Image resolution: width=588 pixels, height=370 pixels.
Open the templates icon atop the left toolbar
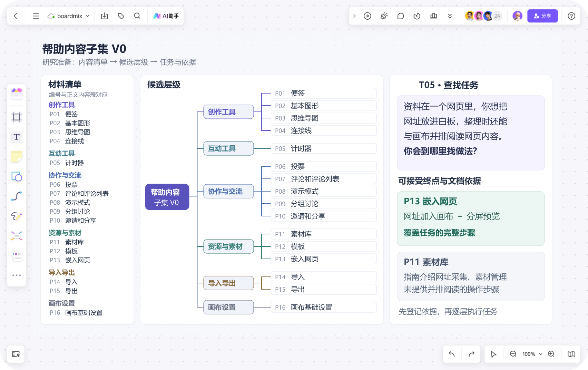tap(17, 93)
